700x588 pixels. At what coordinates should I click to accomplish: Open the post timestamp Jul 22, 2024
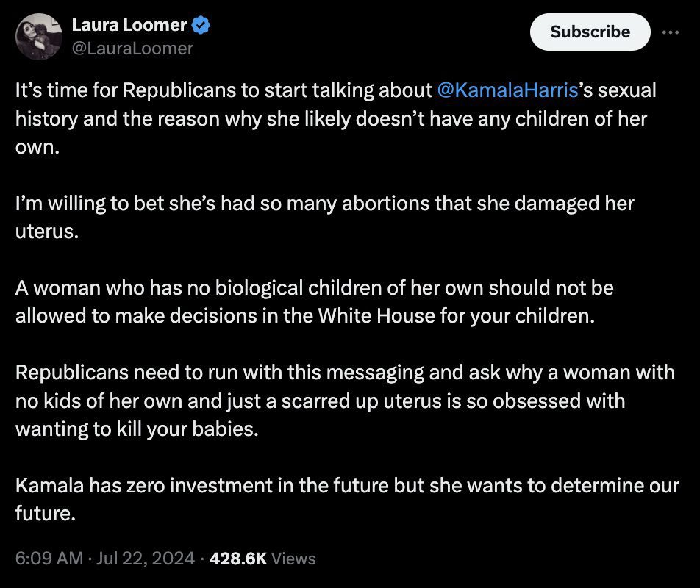(143, 559)
